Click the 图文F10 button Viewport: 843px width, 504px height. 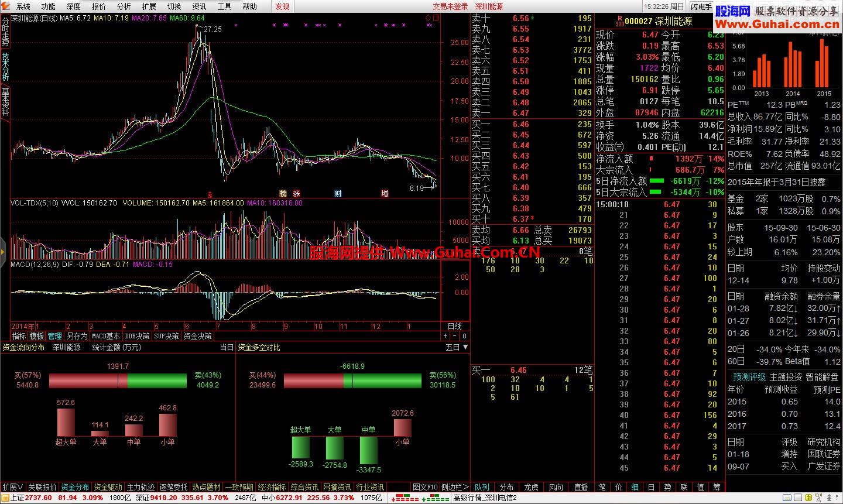425,487
